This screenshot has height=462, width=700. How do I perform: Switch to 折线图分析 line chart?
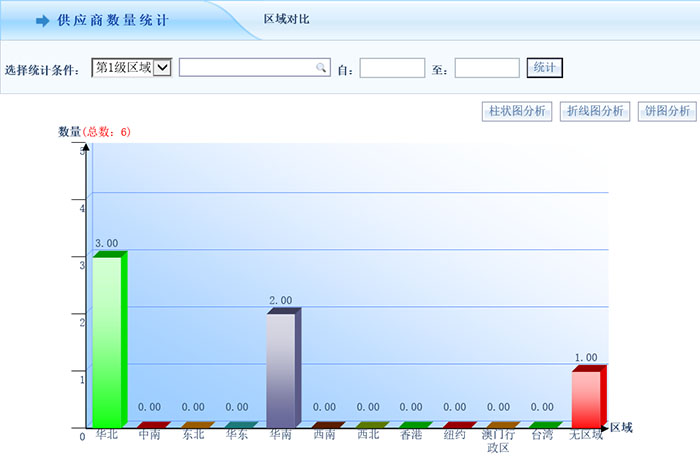[595, 111]
